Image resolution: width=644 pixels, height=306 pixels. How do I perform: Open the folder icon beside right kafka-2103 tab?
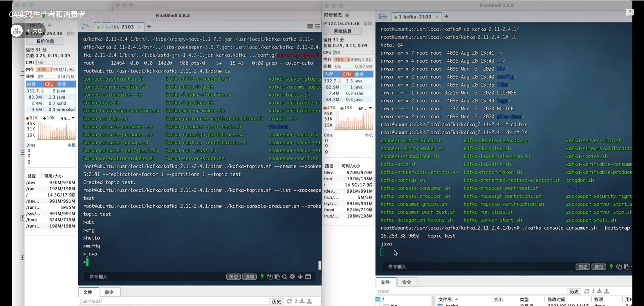[383, 17]
